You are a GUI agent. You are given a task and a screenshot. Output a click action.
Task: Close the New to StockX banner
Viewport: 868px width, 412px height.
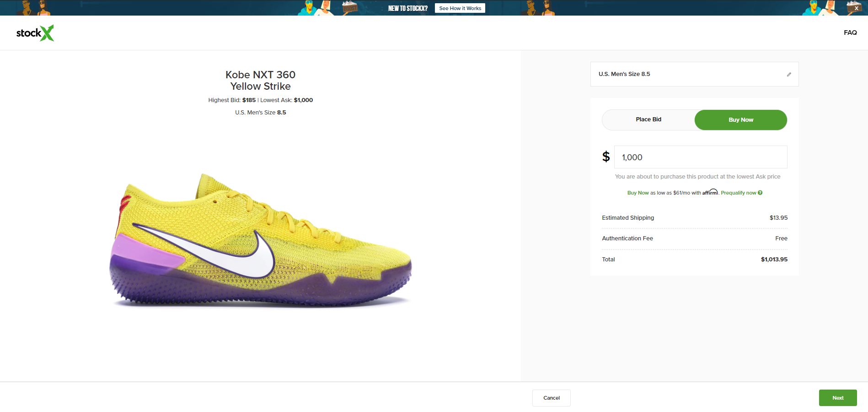click(856, 8)
